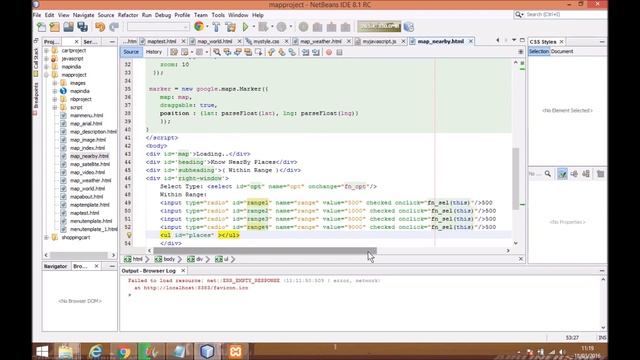Switch editor to Source view
Screen dimensions: 640x360
pyautogui.click(x=131, y=52)
